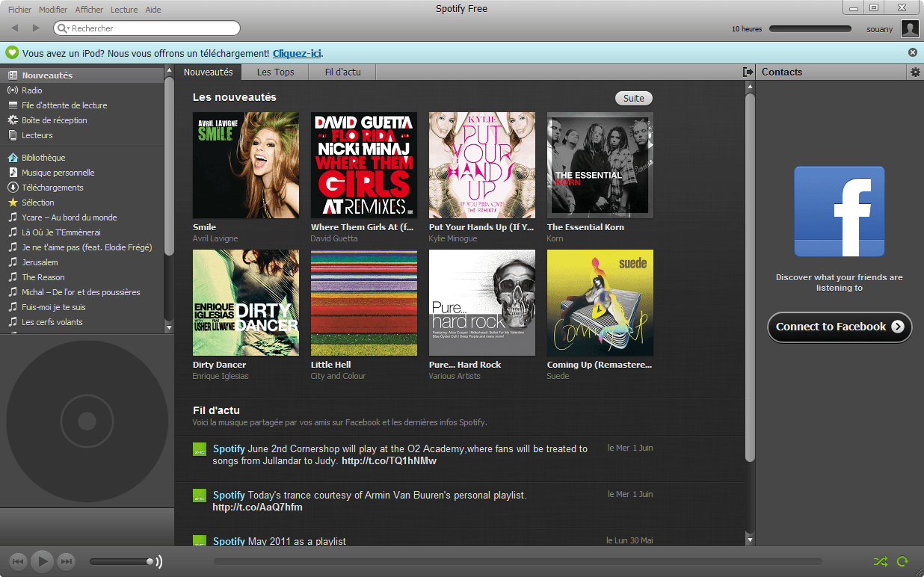The image size is (924, 577).
Task: Open the Lecture menu
Action: click(x=124, y=10)
